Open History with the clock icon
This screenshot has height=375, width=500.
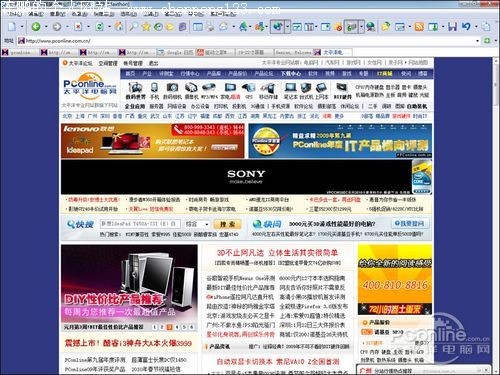coord(158,26)
